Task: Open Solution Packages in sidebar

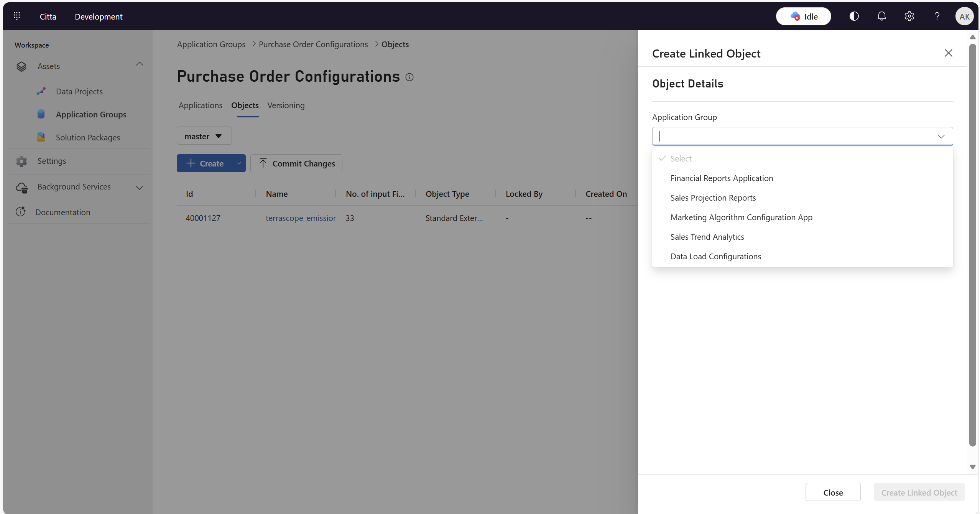Action: coord(88,137)
